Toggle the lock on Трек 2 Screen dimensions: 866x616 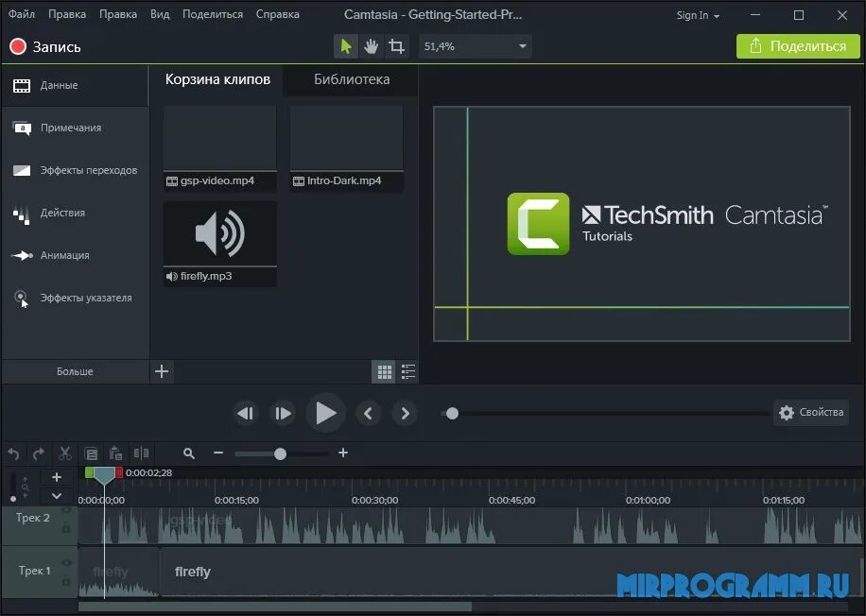(66, 529)
